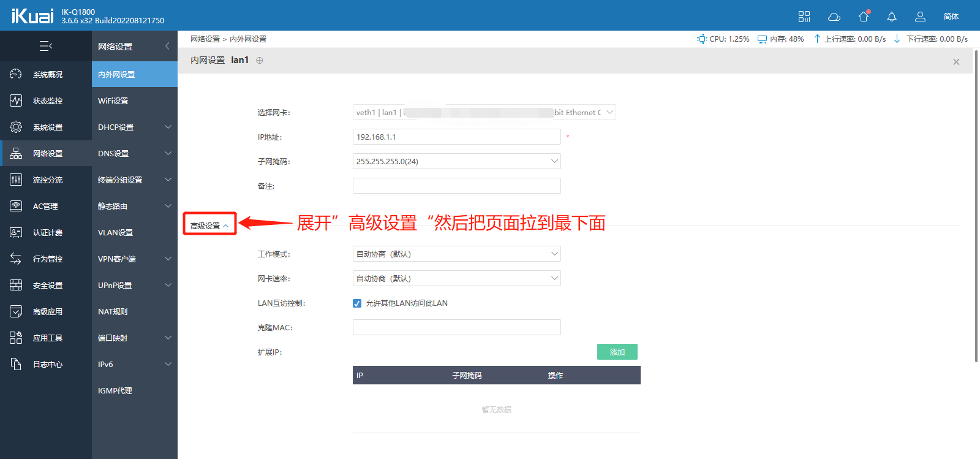This screenshot has height=459, width=980.
Task: Expand the DHCP设置 submenu
Action: pos(134,127)
